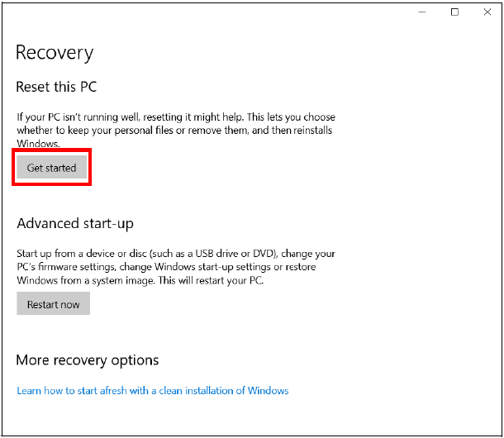Minimize the Recovery settings window
Image resolution: width=504 pixels, height=438 pixels.
pos(423,12)
